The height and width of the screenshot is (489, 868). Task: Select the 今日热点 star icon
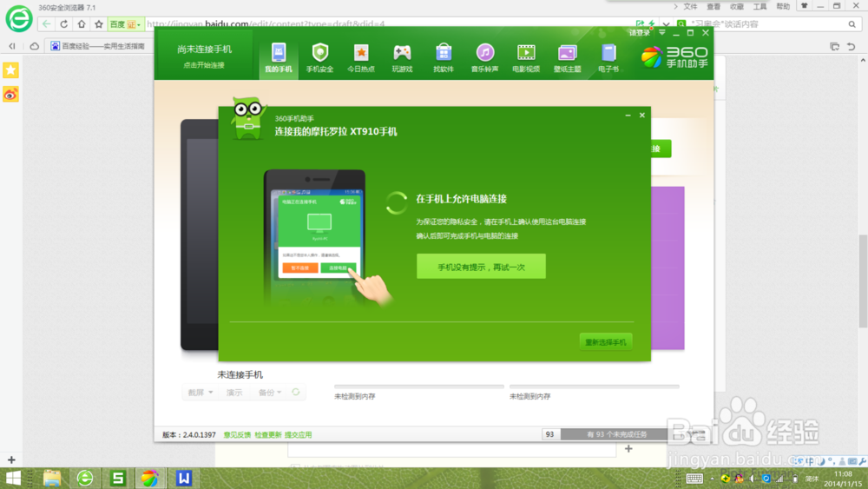361,57
